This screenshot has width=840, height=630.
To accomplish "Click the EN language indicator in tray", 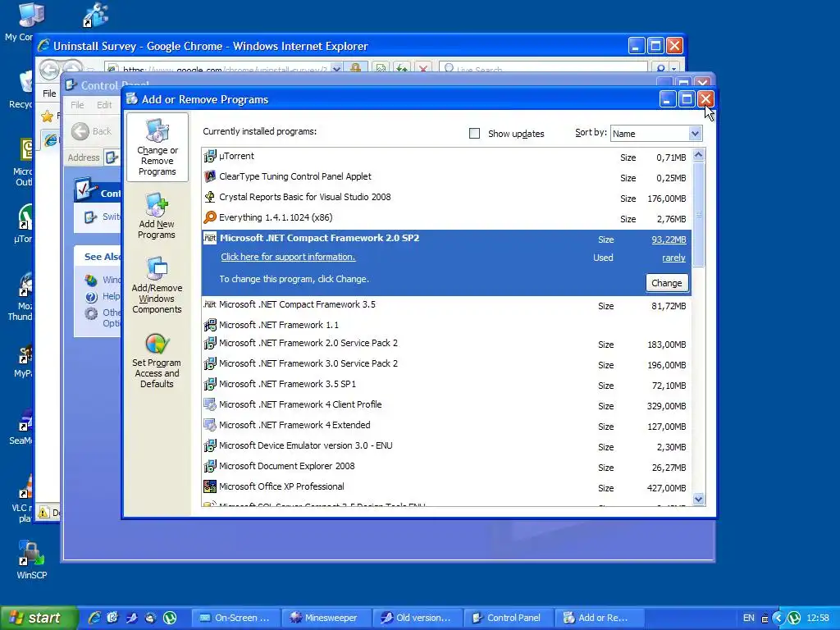I will [748, 618].
